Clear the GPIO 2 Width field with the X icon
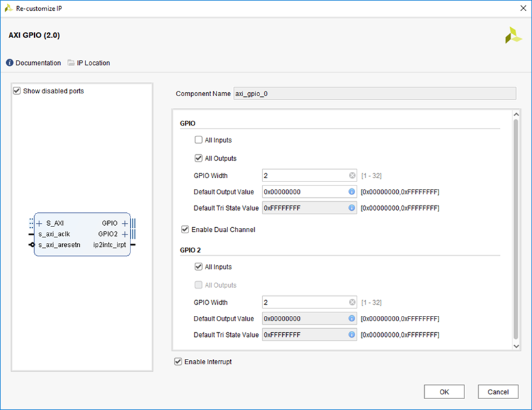This screenshot has width=532, height=410. pyautogui.click(x=352, y=302)
